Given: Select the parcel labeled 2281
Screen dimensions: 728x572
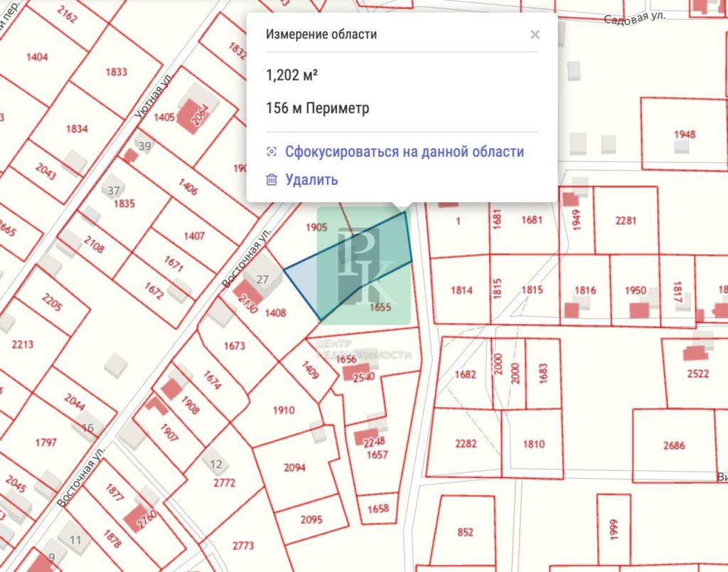Looking at the screenshot, I should coord(626,220).
